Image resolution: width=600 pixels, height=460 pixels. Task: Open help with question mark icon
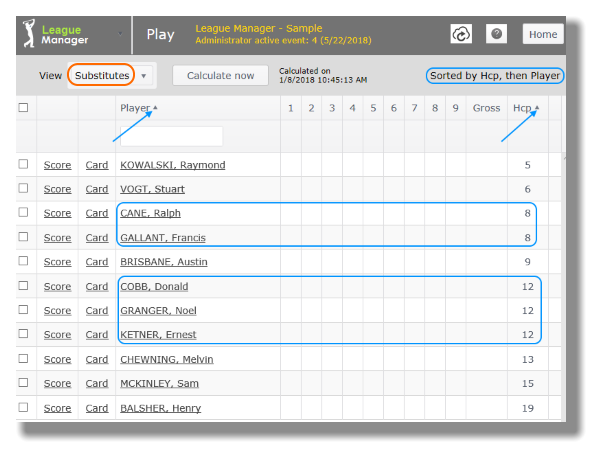click(496, 34)
